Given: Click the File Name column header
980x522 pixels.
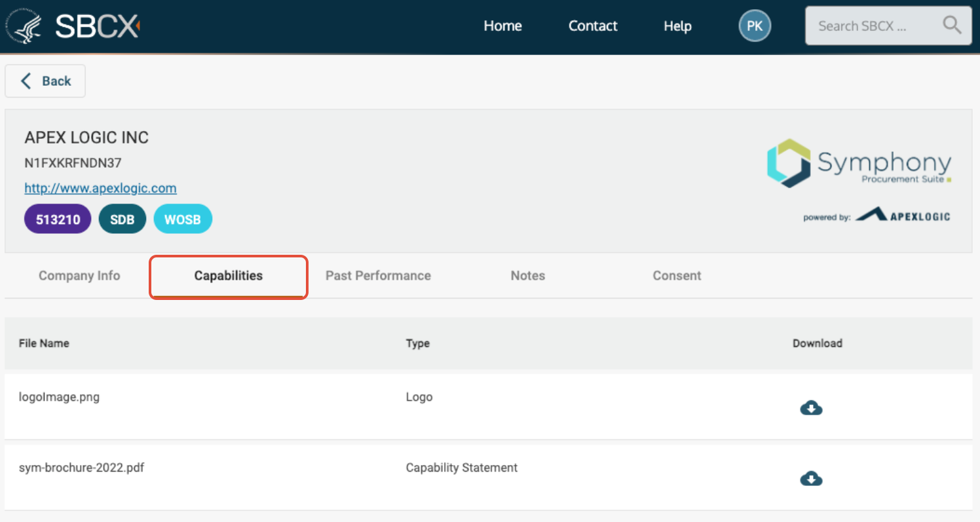Looking at the screenshot, I should (x=44, y=343).
